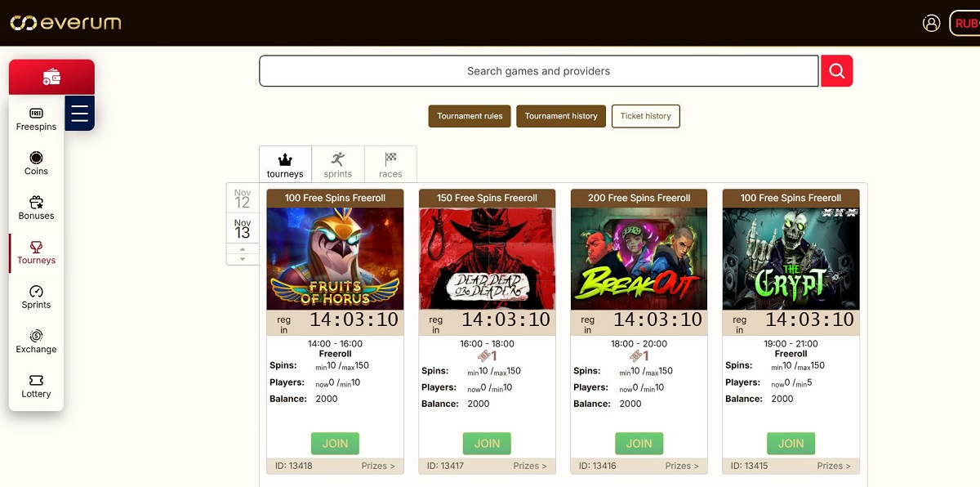Screen dimensions: 980x487
Task: Open Freespins in the sidebar
Action: tap(36, 119)
